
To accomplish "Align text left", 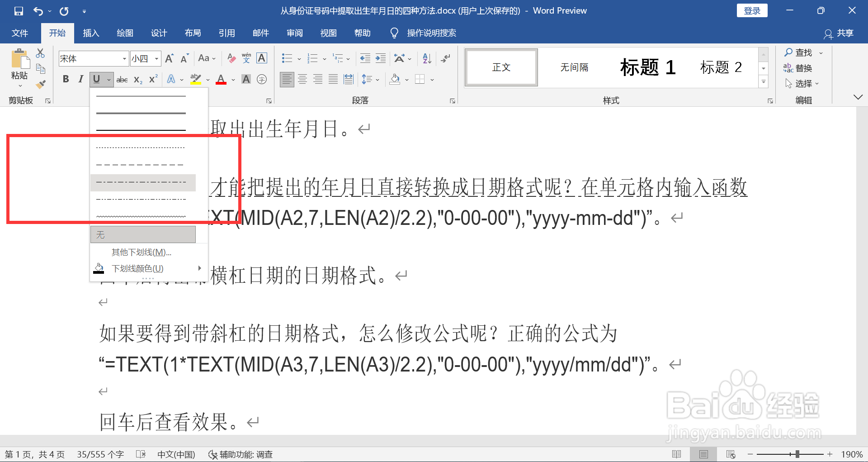I will tap(287, 79).
